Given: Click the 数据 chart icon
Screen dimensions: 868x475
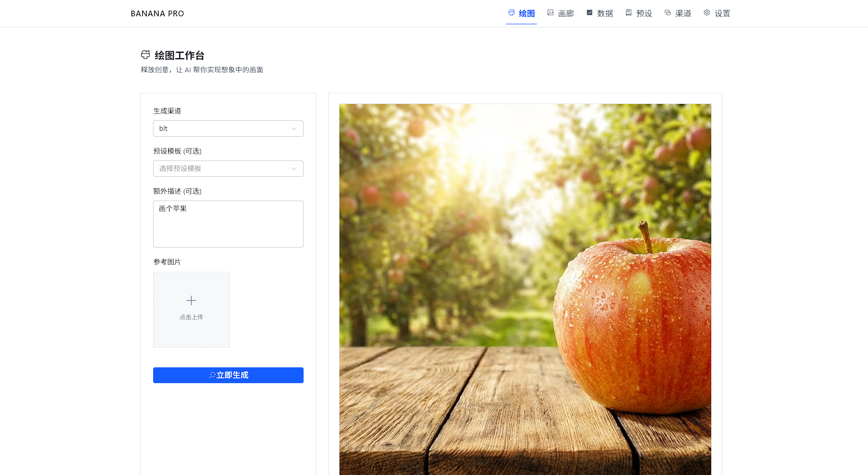Looking at the screenshot, I should point(589,13).
